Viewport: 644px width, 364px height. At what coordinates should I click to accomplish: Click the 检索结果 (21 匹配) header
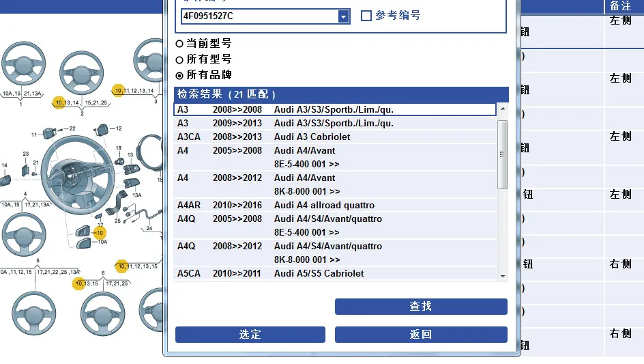coord(341,94)
